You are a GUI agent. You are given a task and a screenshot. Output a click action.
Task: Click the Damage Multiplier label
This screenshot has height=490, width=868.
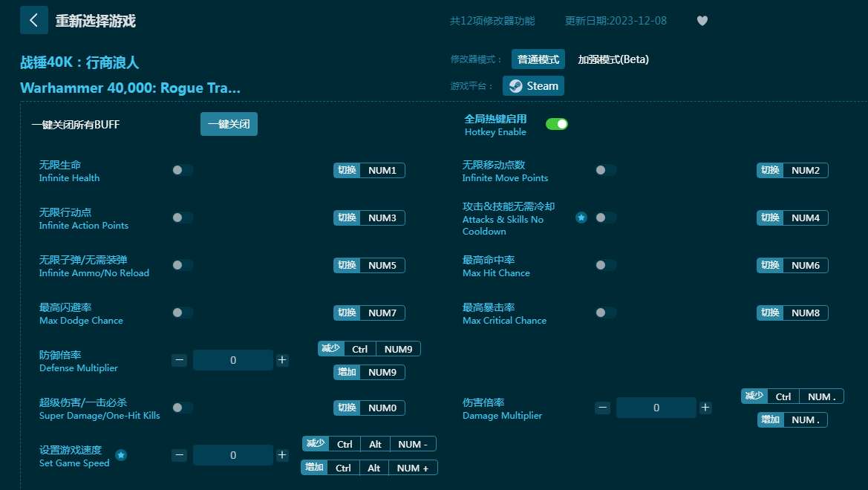coord(502,415)
